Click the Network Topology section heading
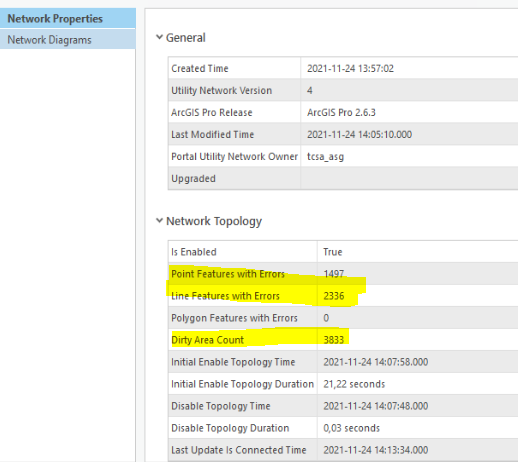This screenshot has height=462, width=518. click(x=214, y=221)
